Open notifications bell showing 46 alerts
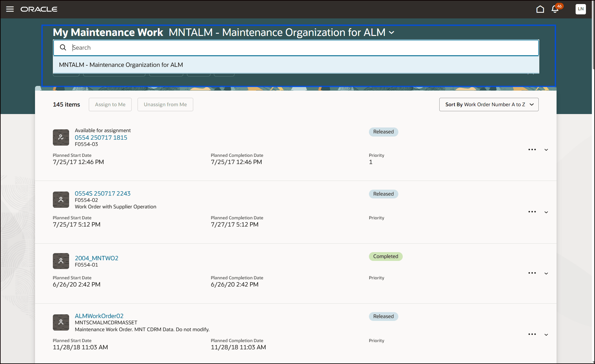Viewport: 595px width, 364px height. pos(554,9)
